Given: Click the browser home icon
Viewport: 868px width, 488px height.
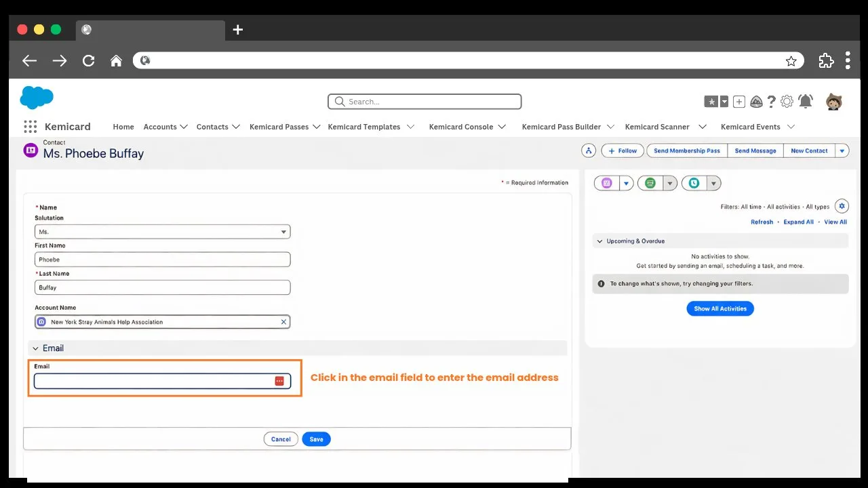Looking at the screenshot, I should (116, 60).
